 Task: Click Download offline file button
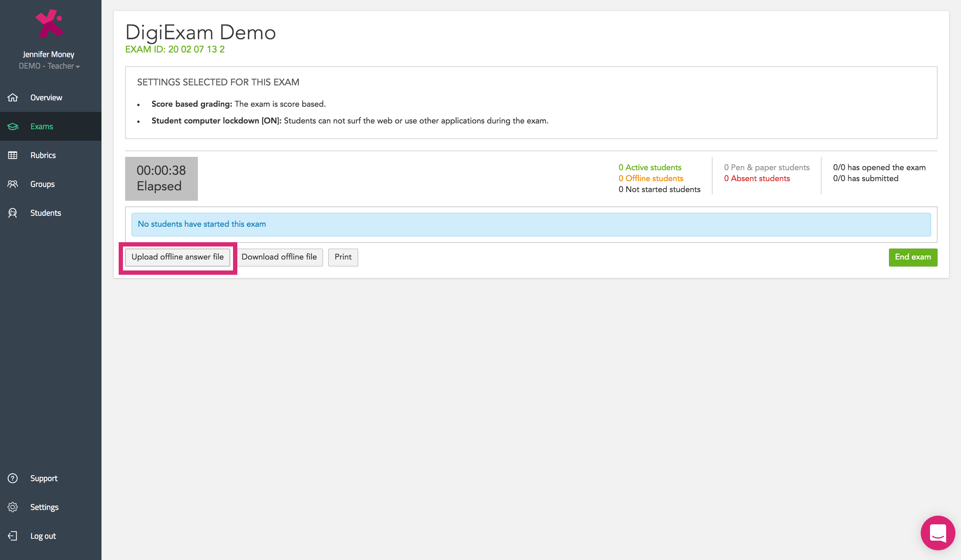pyautogui.click(x=279, y=257)
